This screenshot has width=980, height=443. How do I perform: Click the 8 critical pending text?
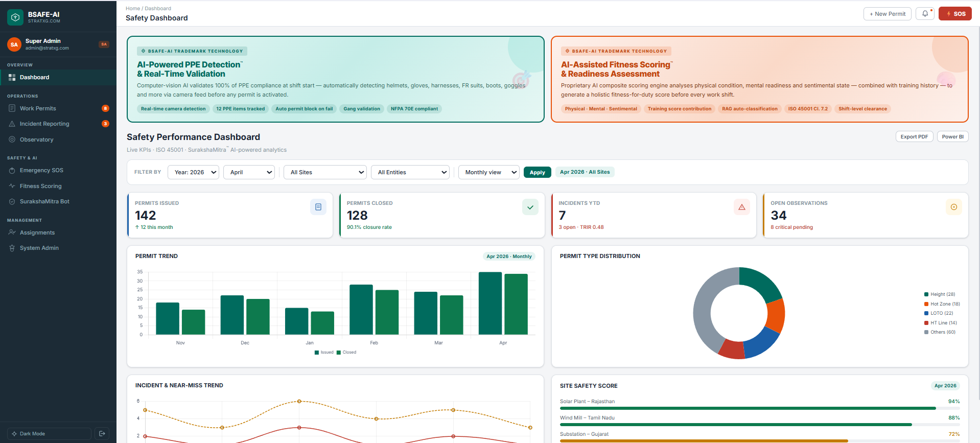(791, 227)
